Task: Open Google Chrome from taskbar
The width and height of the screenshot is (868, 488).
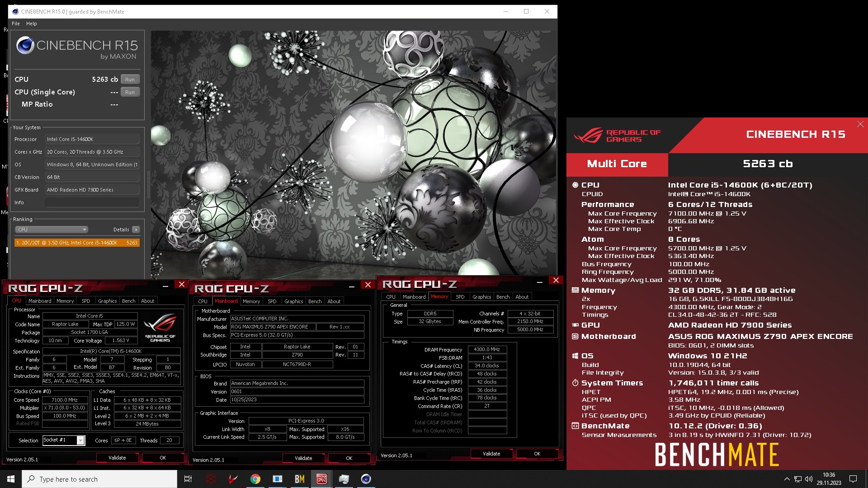Action: [255, 479]
